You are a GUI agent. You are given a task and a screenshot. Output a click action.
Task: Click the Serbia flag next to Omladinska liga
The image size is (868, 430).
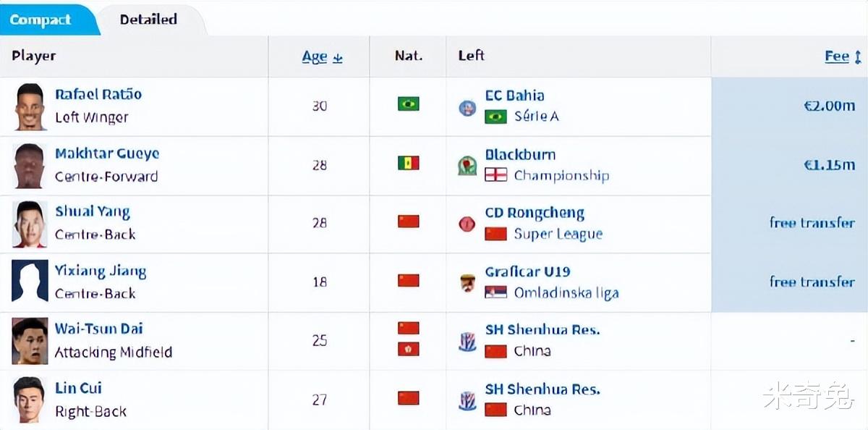[495, 293]
